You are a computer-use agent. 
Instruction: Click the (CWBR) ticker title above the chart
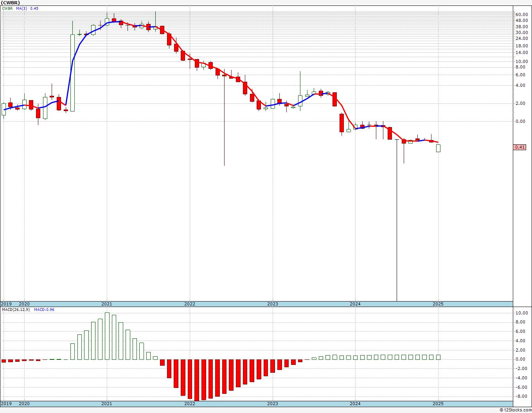click(x=10, y=3)
